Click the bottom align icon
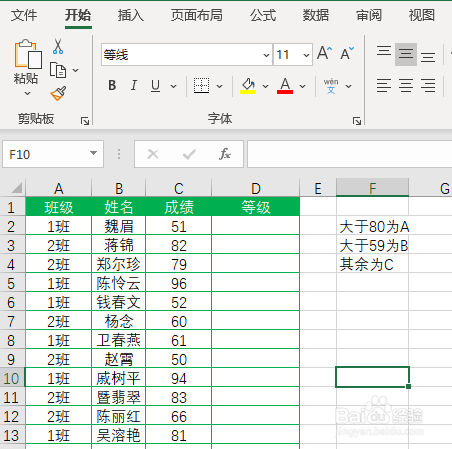 tap(428, 57)
